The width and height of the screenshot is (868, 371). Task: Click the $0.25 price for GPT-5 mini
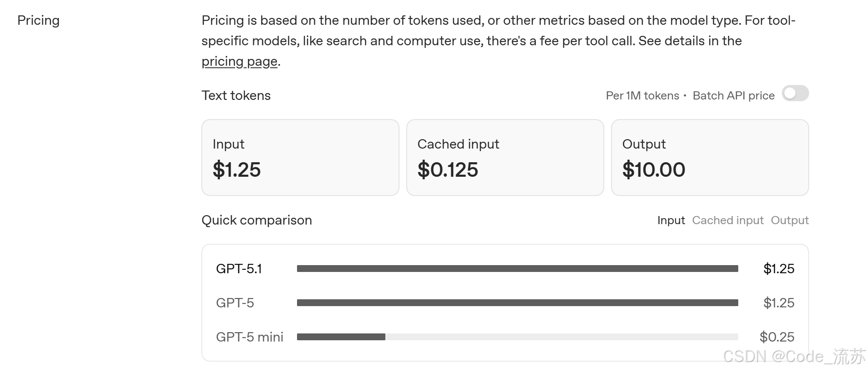(x=777, y=337)
